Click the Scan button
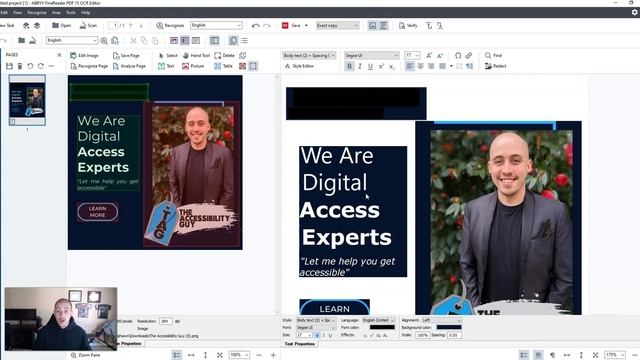 88,25
